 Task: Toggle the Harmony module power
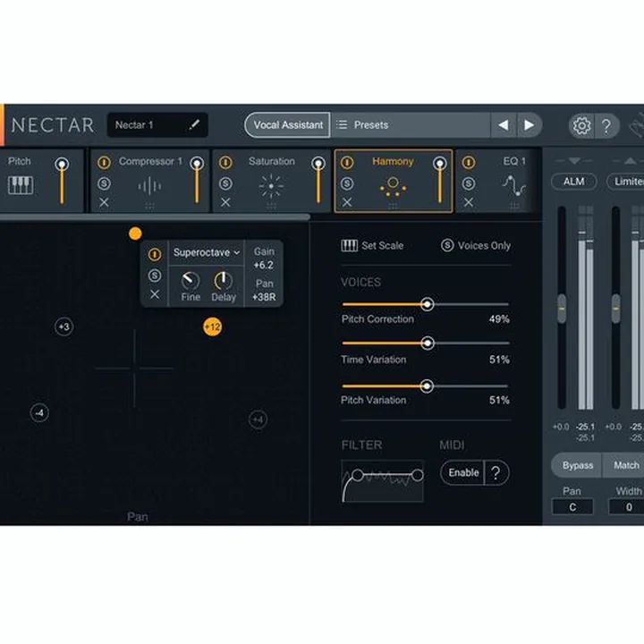347,163
